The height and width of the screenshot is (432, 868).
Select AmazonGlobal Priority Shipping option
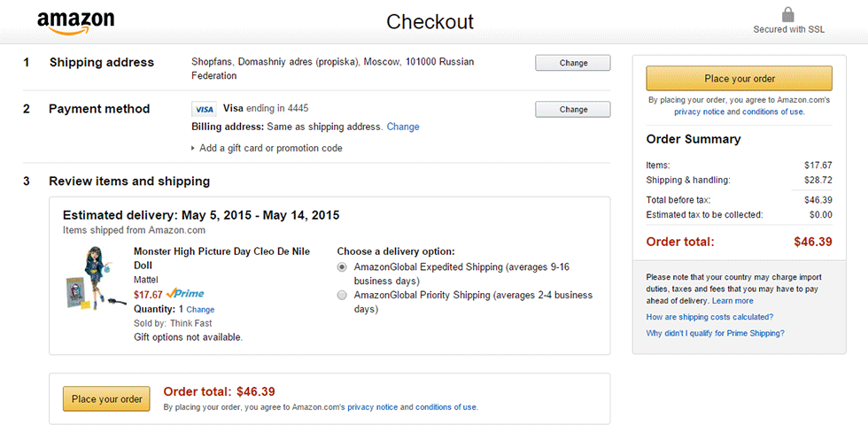point(342,295)
